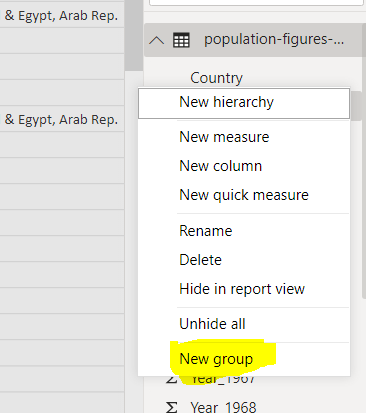Select New measure menu entry
The width and height of the screenshot is (366, 413).
(x=244, y=137)
